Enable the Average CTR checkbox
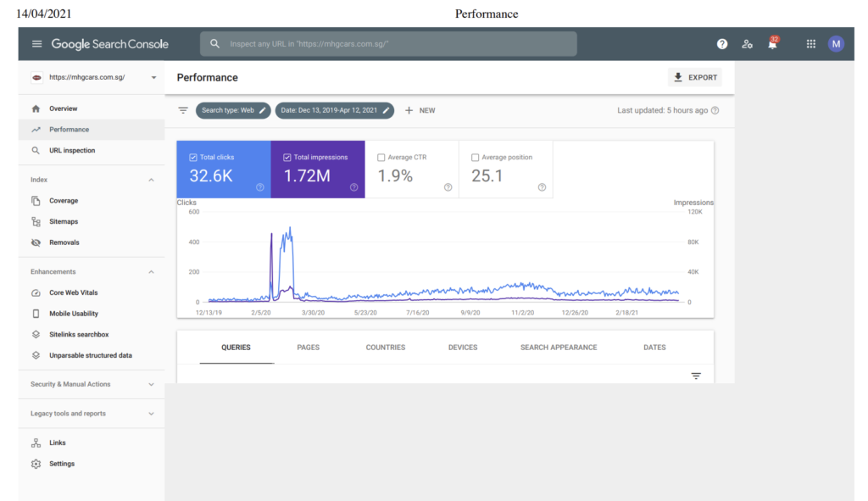 [x=381, y=158]
